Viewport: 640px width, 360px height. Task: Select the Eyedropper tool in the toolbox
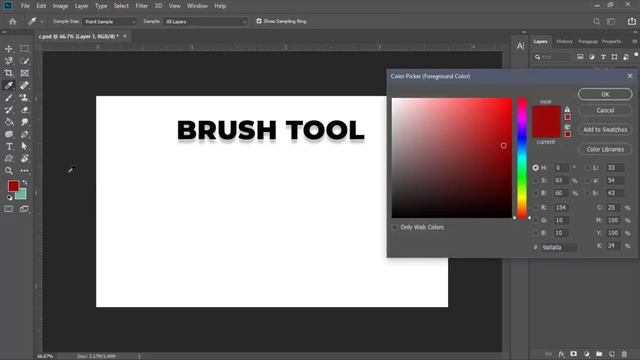9,85
